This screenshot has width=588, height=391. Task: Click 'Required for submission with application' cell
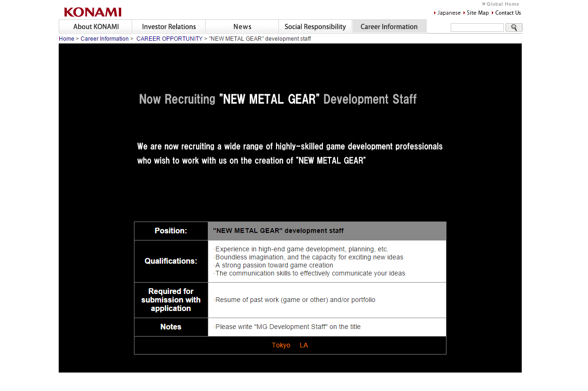pyautogui.click(x=171, y=300)
